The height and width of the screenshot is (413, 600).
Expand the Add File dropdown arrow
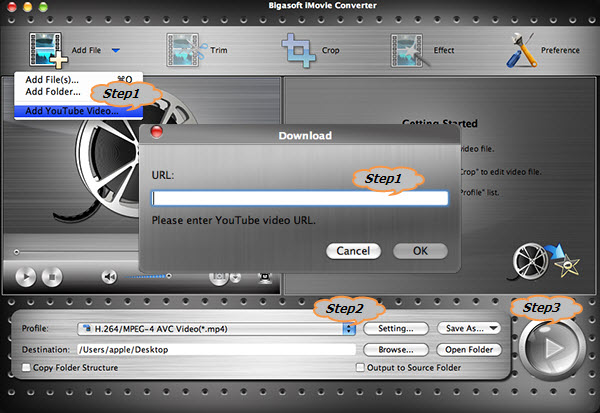click(116, 50)
